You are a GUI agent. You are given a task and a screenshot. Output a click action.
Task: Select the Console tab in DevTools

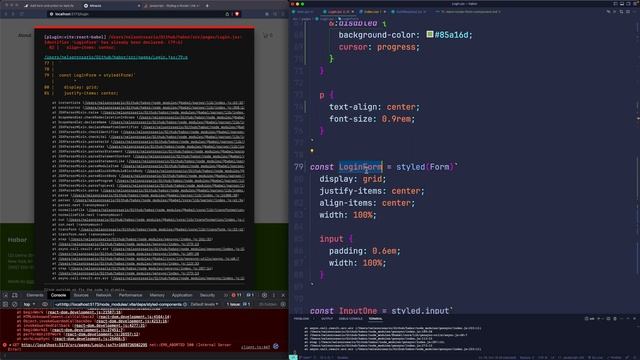coord(58,295)
